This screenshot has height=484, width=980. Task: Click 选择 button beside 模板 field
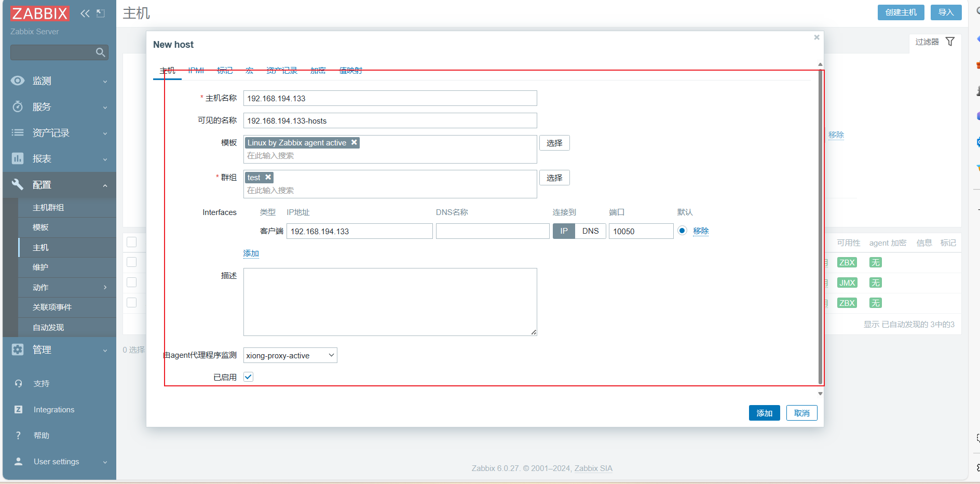554,143
